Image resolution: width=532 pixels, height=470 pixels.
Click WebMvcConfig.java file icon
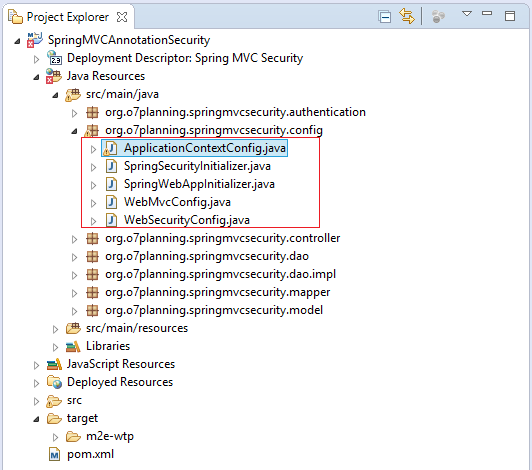[111, 202]
